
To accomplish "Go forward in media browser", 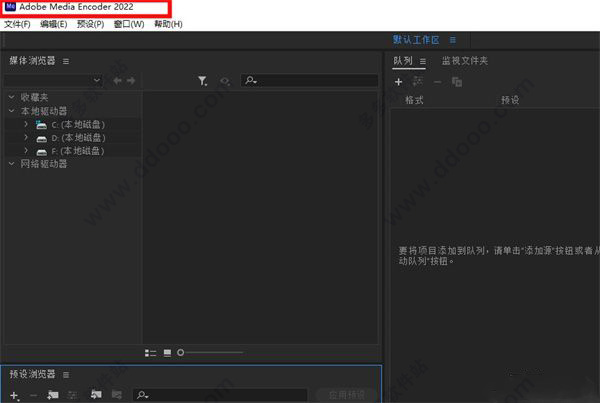I will point(131,81).
